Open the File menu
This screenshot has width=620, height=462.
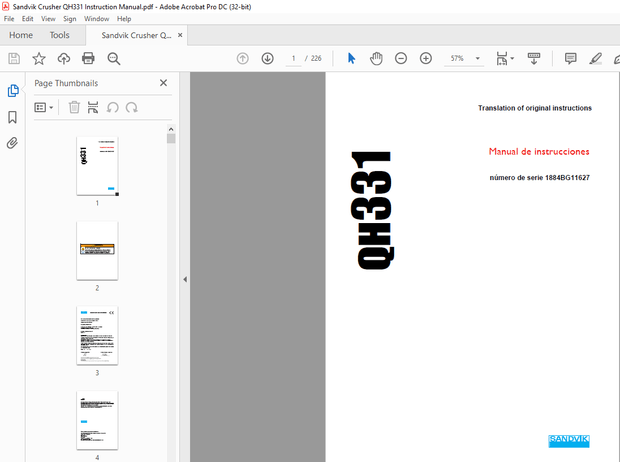9,19
